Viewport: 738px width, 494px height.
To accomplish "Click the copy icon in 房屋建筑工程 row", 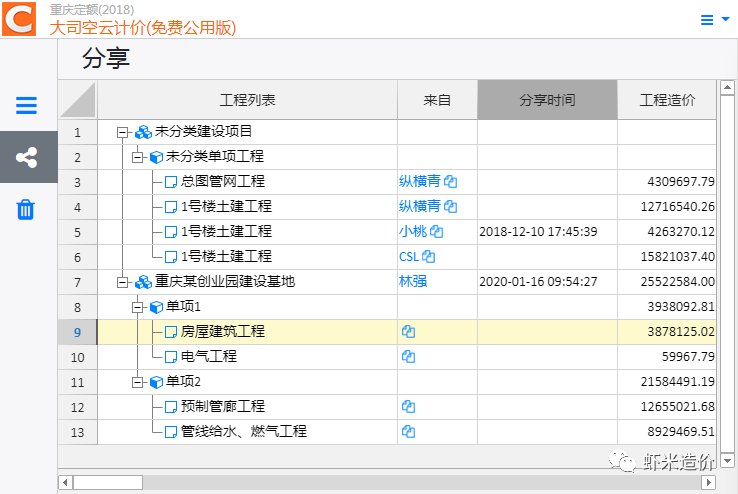I will point(409,332).
